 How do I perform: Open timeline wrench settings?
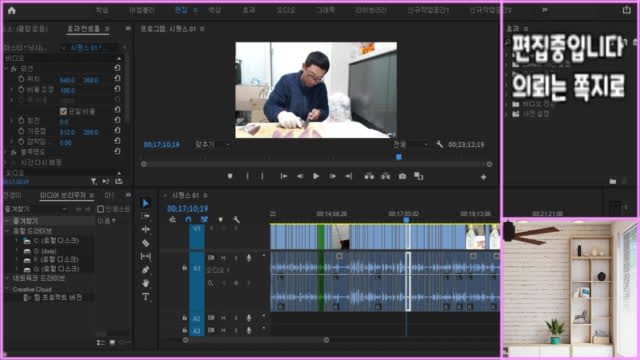(236, 220)
